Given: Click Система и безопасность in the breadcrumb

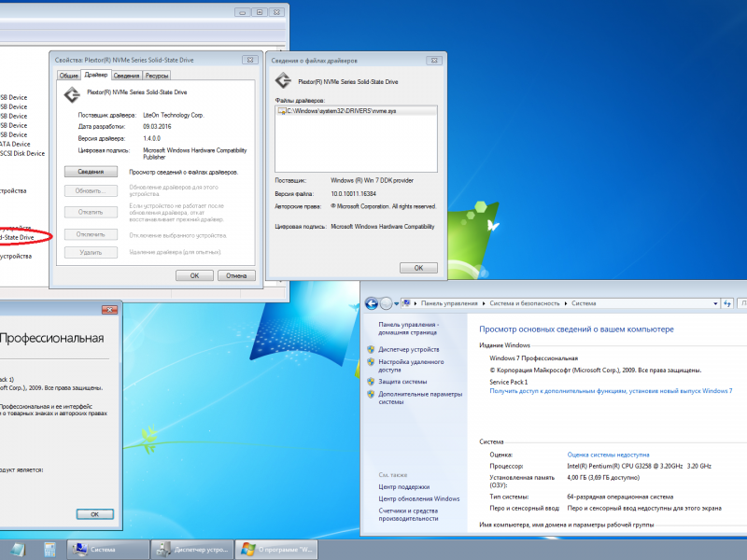Looking at the screenshot, I should click(x=524, y=303).
